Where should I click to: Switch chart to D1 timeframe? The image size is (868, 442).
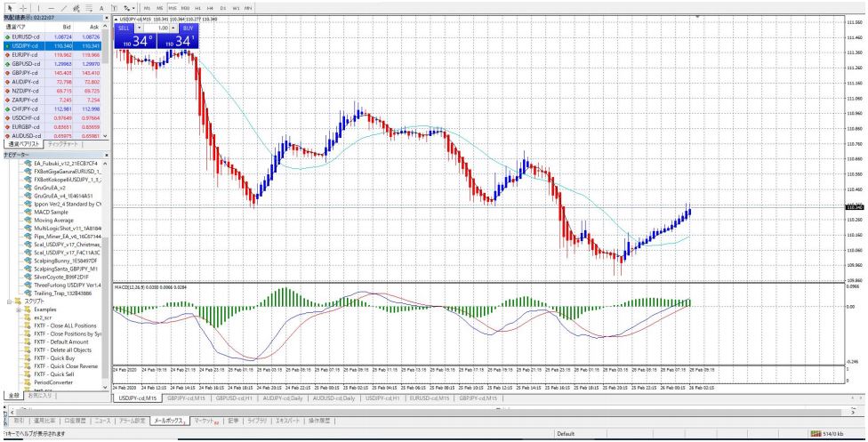tap(223, 8)
